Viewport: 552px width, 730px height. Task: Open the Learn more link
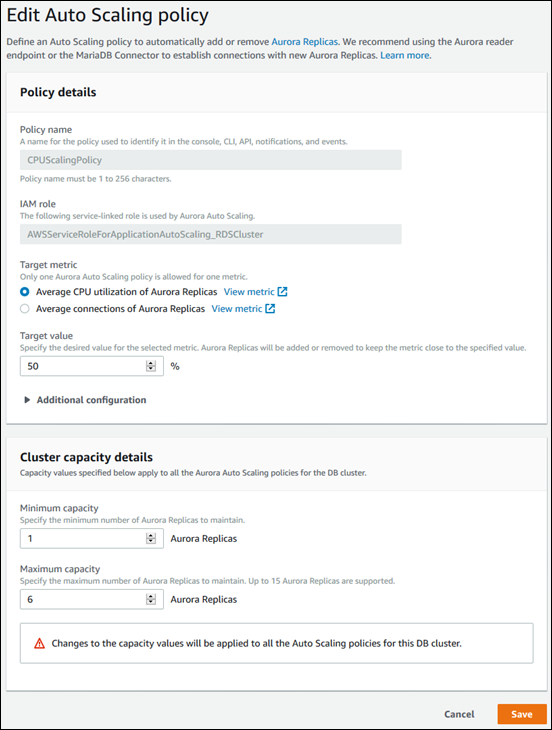pos(405,55)
